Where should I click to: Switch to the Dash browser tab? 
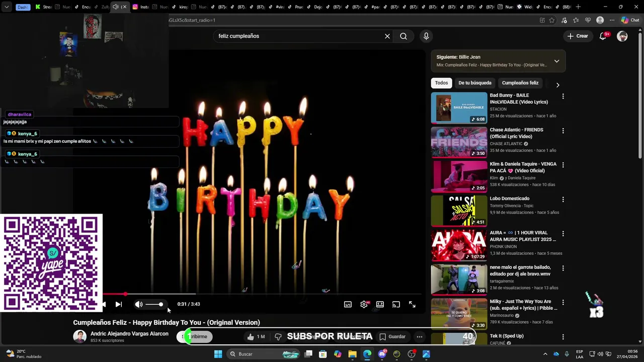click(x=23, y=7)
